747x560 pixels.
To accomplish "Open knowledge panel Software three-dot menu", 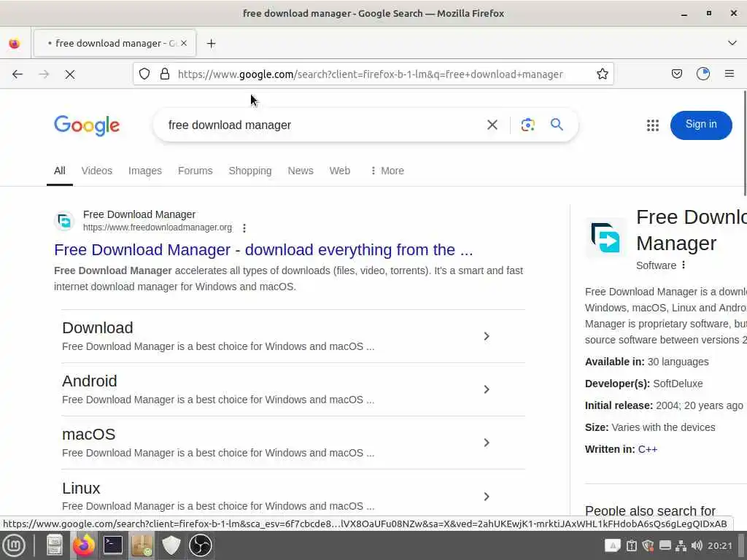I will click(x=684, y=265).
